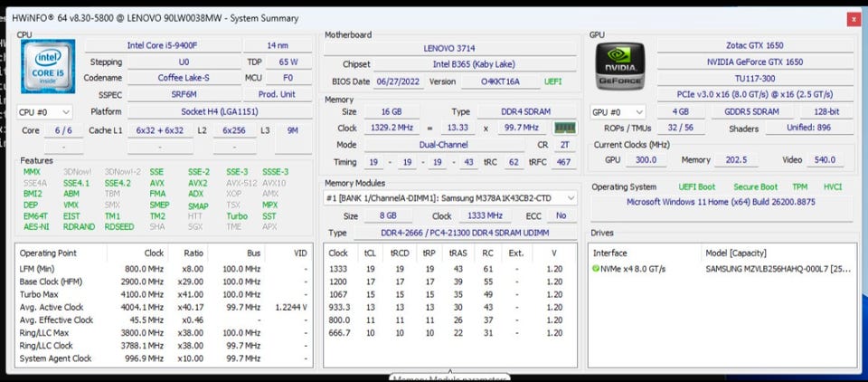
Task: Click the PCIe v3.0 x16 link field
Action: point(754,95)
